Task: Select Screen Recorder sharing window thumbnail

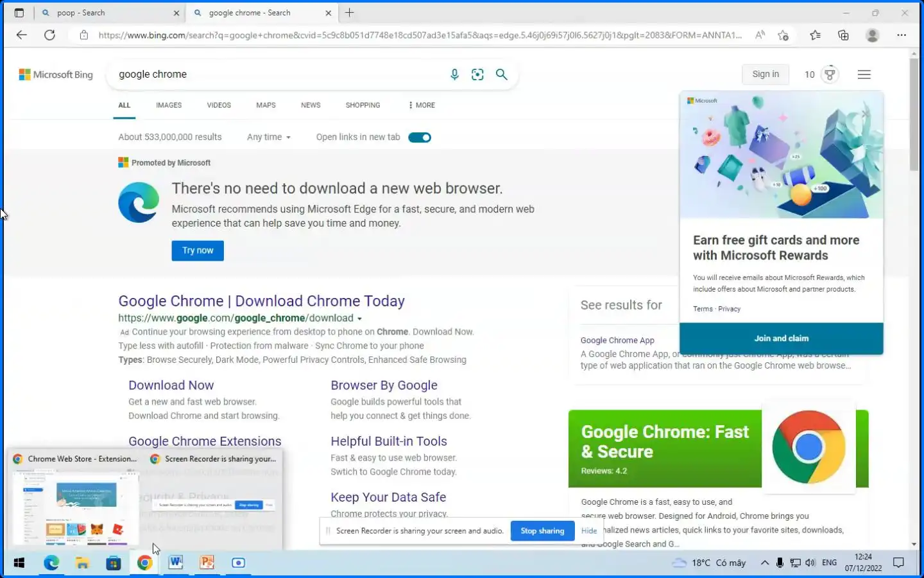Action: coord(213,499)
